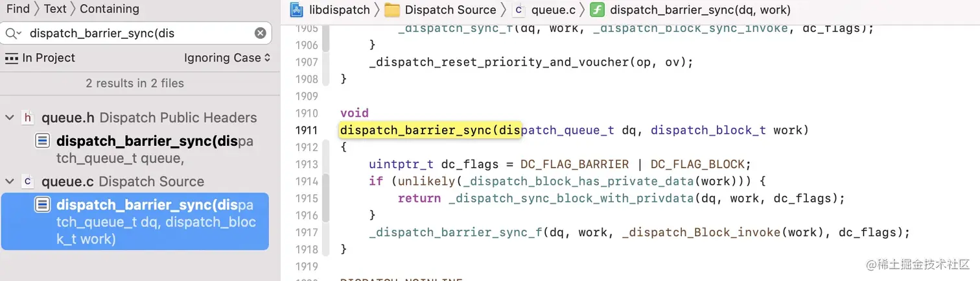Click line number 1911 in the gutter
The image size is (980, 281).
pos(306,130)
